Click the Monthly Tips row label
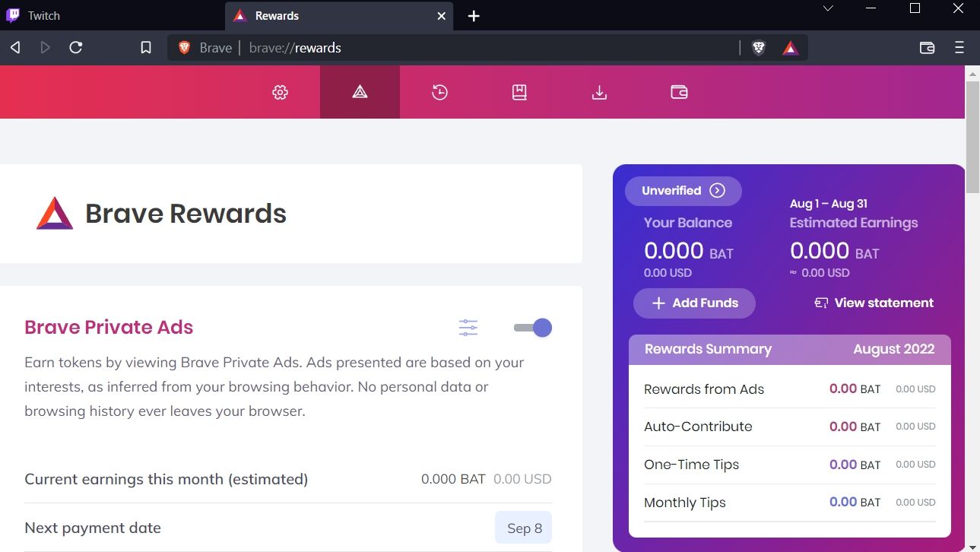Viewport: 980px width, 552px height. click(x=685, y=503)
